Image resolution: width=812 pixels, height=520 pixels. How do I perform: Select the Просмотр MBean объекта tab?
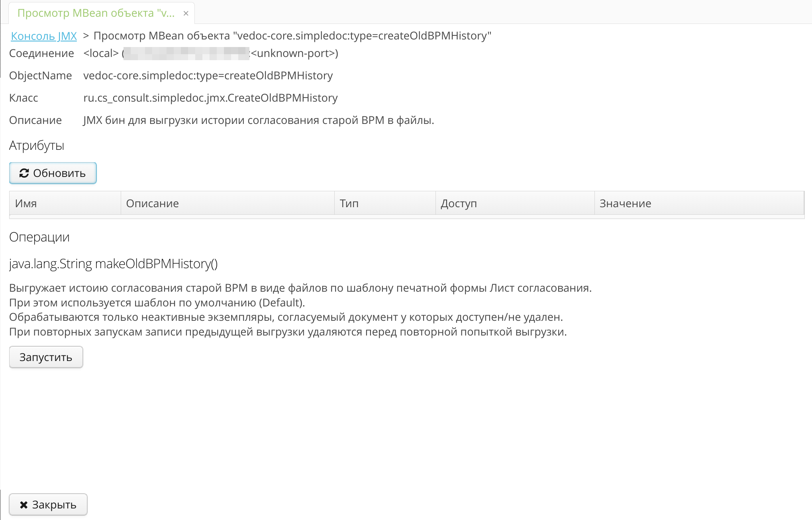(96, 13)
